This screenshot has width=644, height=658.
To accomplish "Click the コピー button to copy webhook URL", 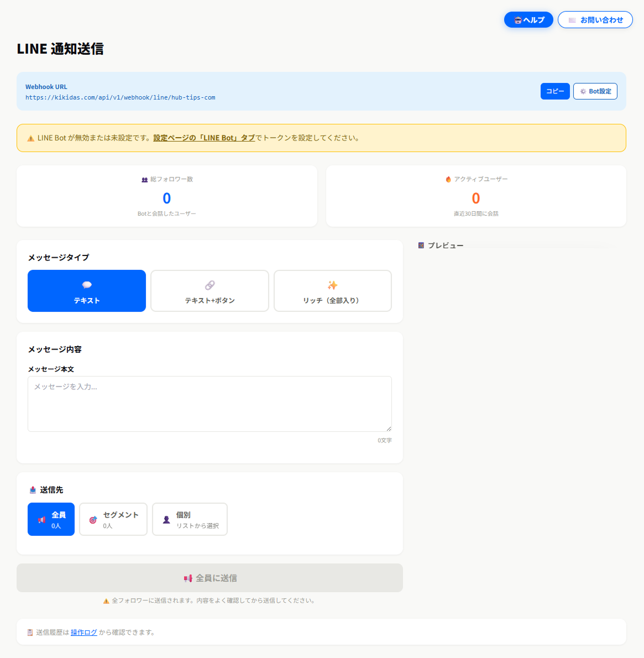I will coord(555,91).
